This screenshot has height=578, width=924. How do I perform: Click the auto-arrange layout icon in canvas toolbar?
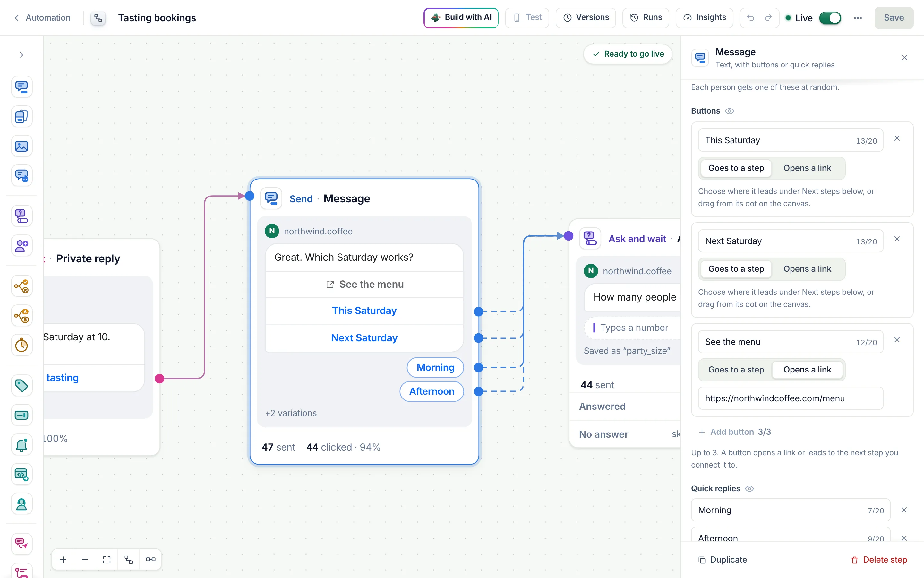click(129, 560)
